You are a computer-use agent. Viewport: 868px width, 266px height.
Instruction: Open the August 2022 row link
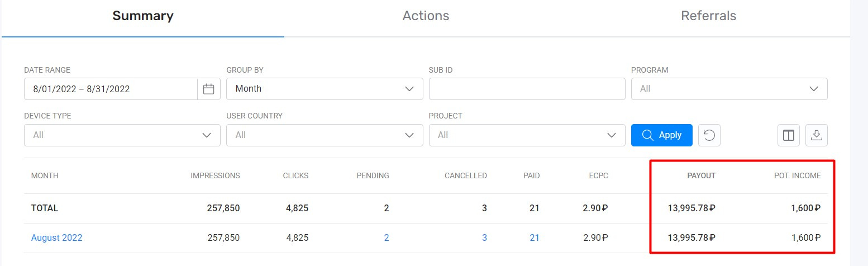point(56,238)
